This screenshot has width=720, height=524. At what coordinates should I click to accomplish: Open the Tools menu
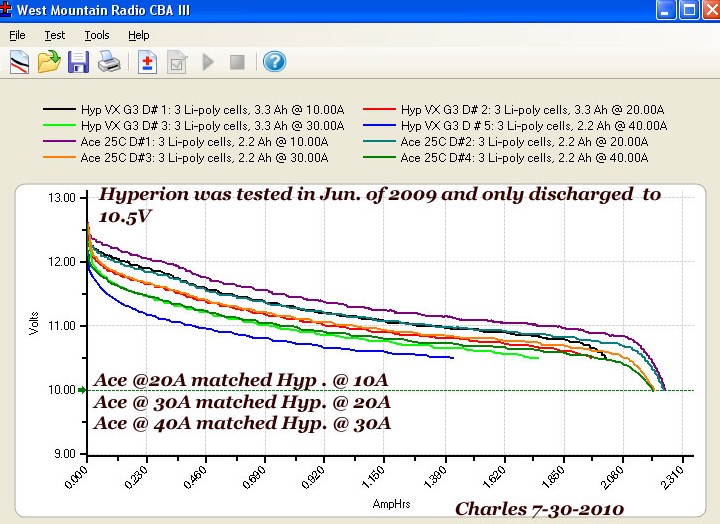(96, 35)
